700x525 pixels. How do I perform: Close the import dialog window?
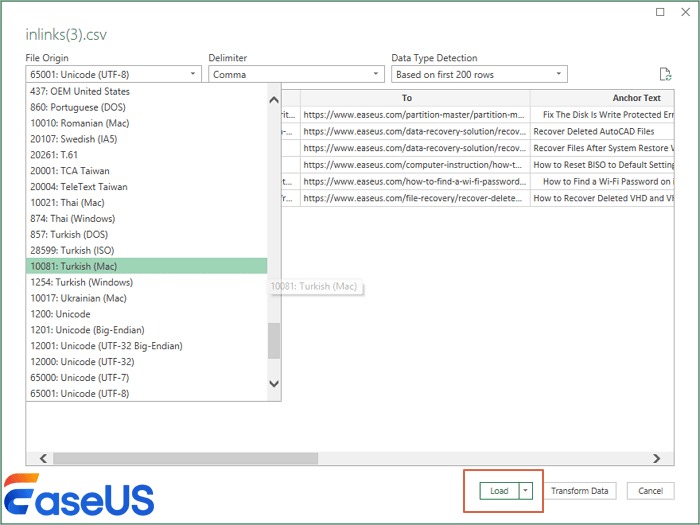point(687,12)
